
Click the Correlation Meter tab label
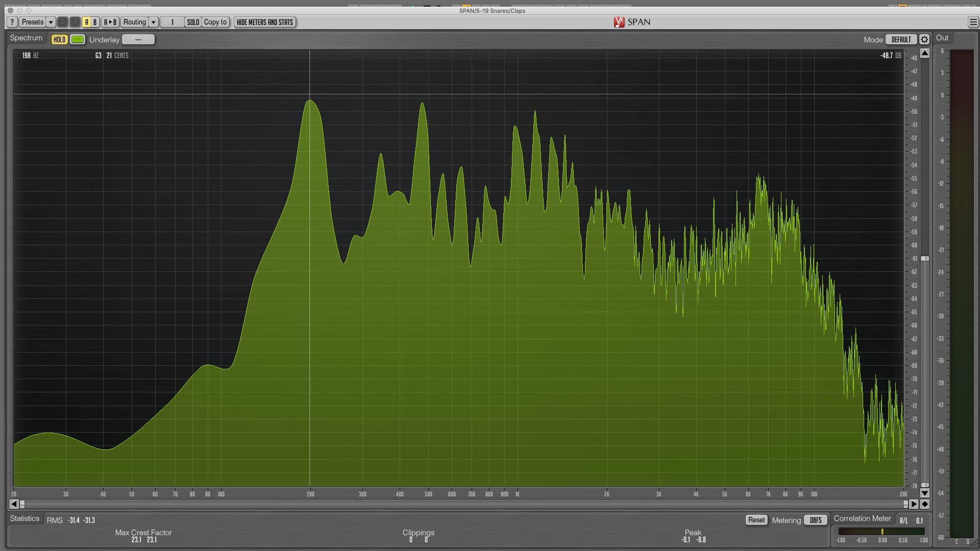(862, 519)
